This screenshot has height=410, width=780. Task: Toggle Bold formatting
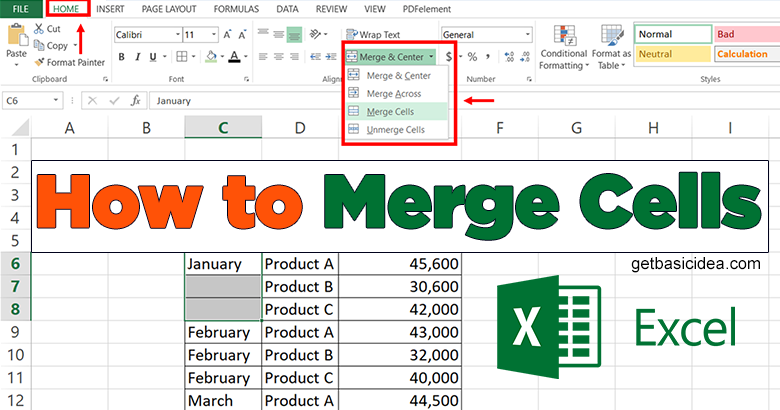click(121, 57)
